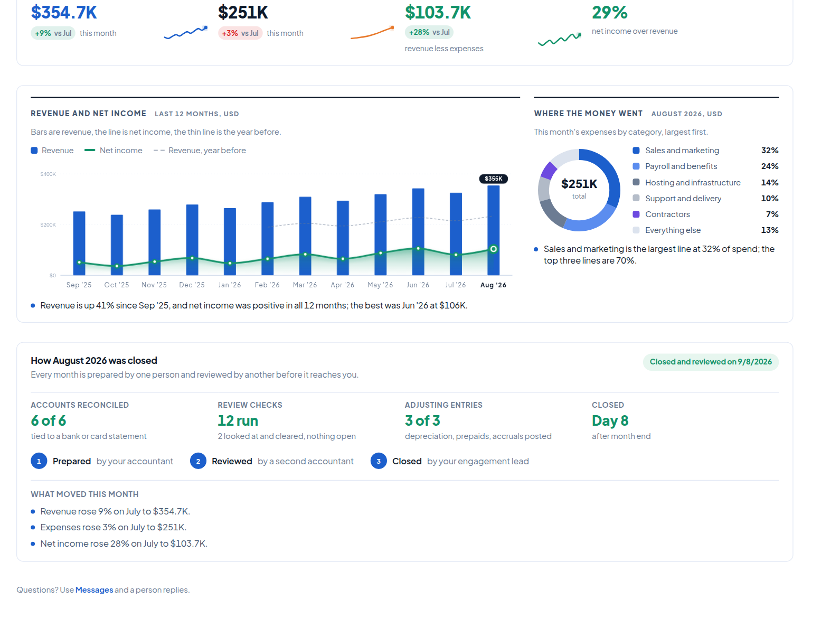This screenshot has height=618, width=840.
Task: Select the Net income legend entry
Action: click(x=114, y=151)
